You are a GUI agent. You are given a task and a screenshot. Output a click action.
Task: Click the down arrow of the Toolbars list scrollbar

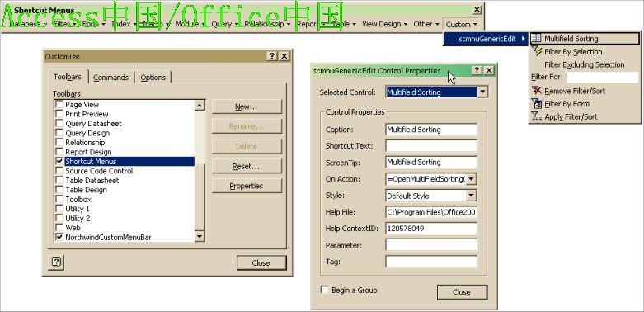coord(200,236)
